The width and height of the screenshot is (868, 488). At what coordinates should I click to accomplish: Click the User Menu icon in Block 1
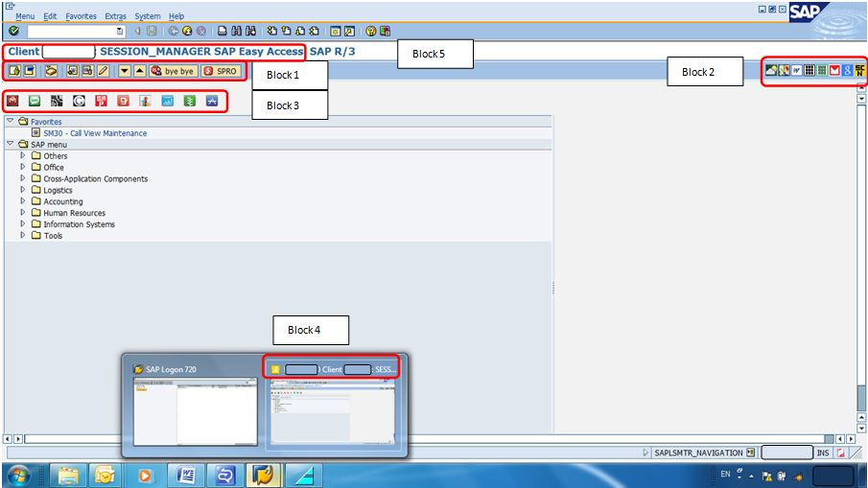(14, 71)
